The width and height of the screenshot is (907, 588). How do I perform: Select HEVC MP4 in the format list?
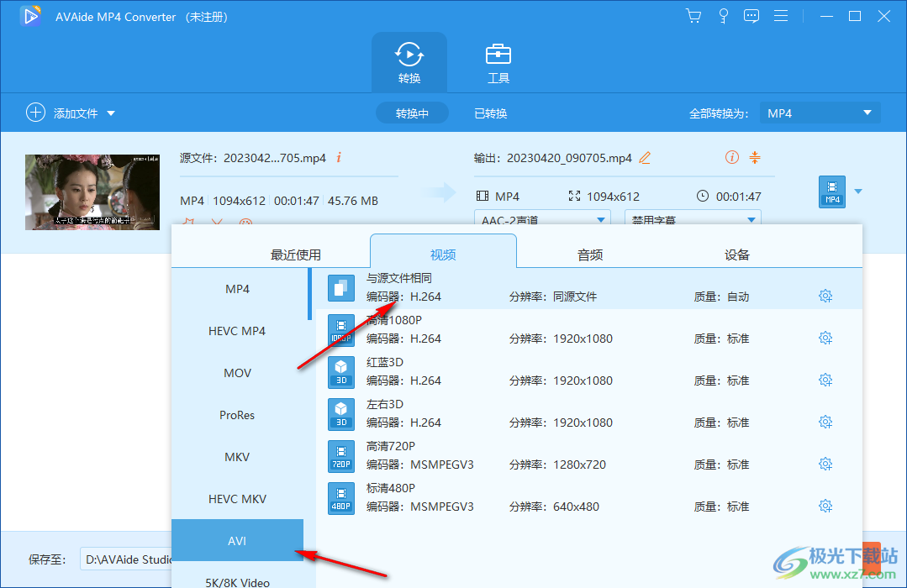coord(238,331)
